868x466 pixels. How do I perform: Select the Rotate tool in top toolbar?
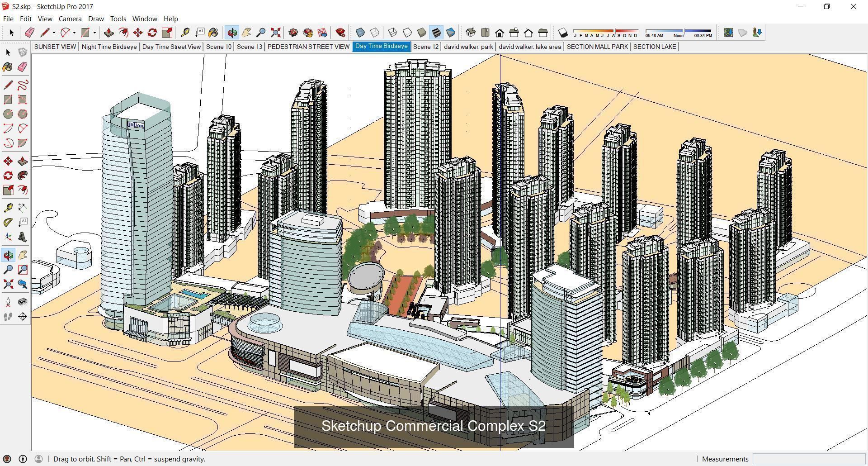pos(152,33)
